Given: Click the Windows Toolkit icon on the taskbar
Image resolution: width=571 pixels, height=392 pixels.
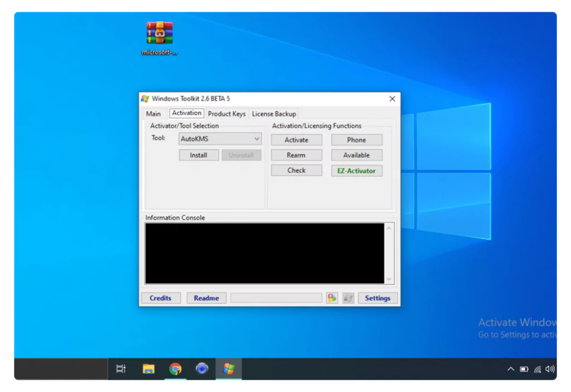Looking at the screenshot, I should pos(229,369).
